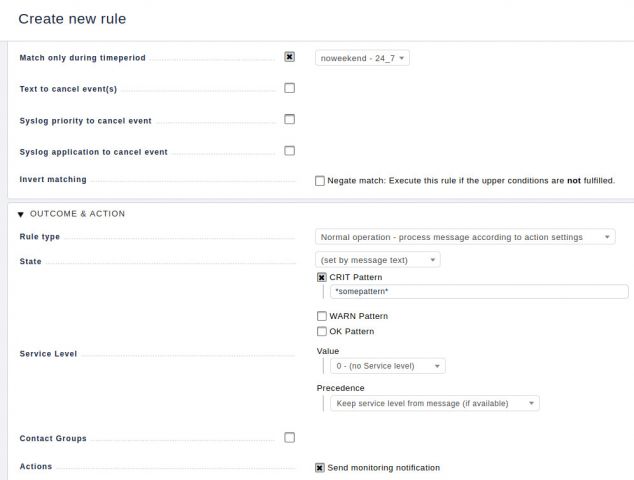Enable the Contact Groups checkbox
Screen dimensions: 634x480
click(x=289, y=438)
